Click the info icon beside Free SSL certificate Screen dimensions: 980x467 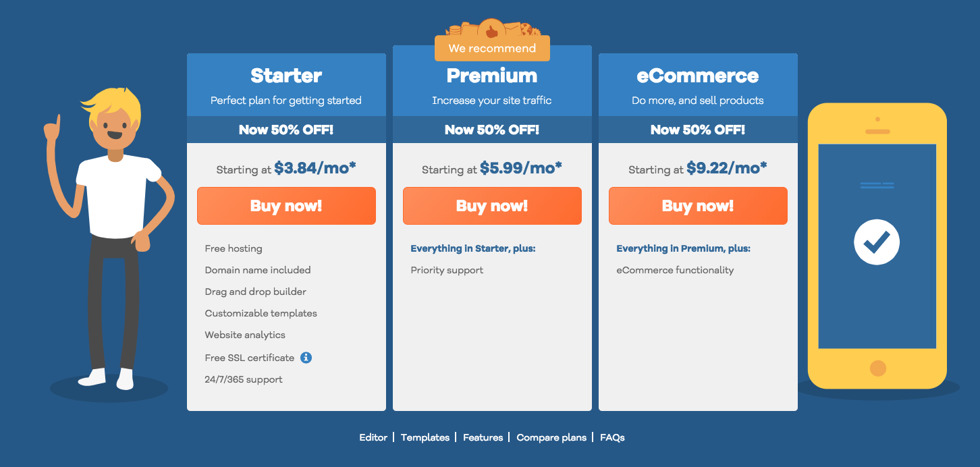pyautogui.click(x=306, y=357)
